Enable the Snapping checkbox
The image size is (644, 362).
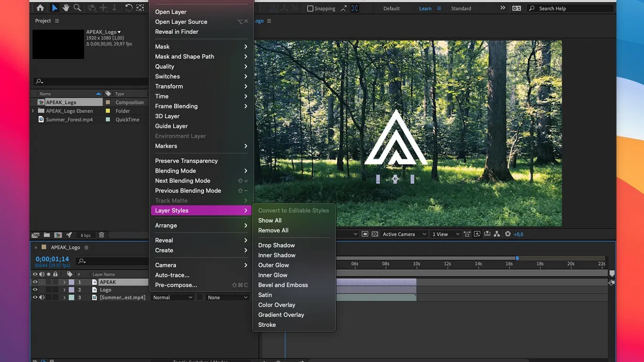pyautogui.click(x=311, y=8)
